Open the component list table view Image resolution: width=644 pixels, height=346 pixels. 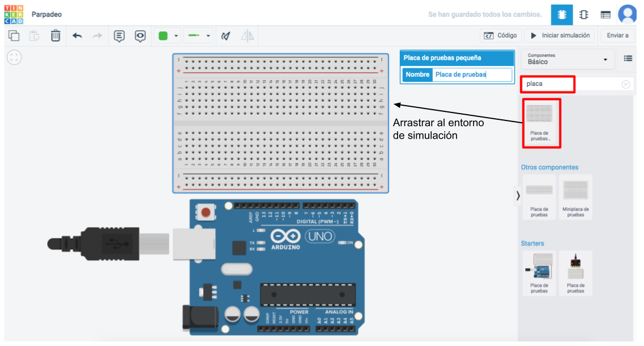[605, 15]
